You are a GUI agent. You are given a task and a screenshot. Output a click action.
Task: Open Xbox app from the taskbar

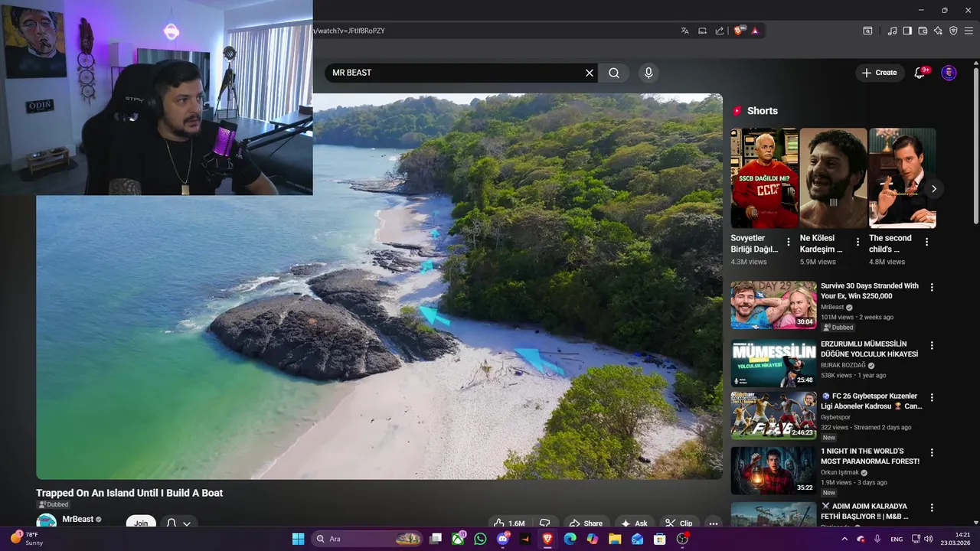(x=458, y=539)
